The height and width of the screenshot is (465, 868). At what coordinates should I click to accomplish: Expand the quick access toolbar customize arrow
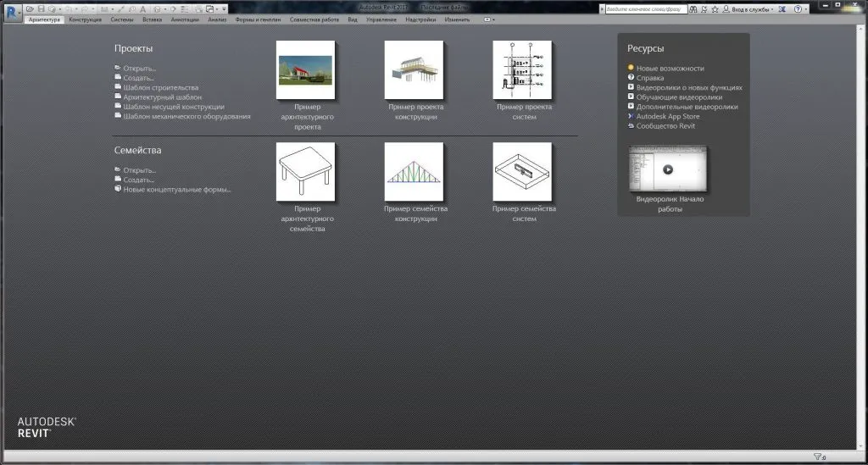point(224,8)
